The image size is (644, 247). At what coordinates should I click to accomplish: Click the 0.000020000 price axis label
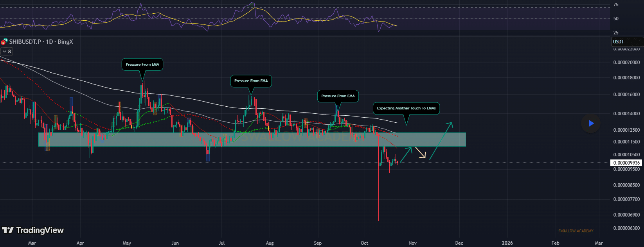pos(626,63)
